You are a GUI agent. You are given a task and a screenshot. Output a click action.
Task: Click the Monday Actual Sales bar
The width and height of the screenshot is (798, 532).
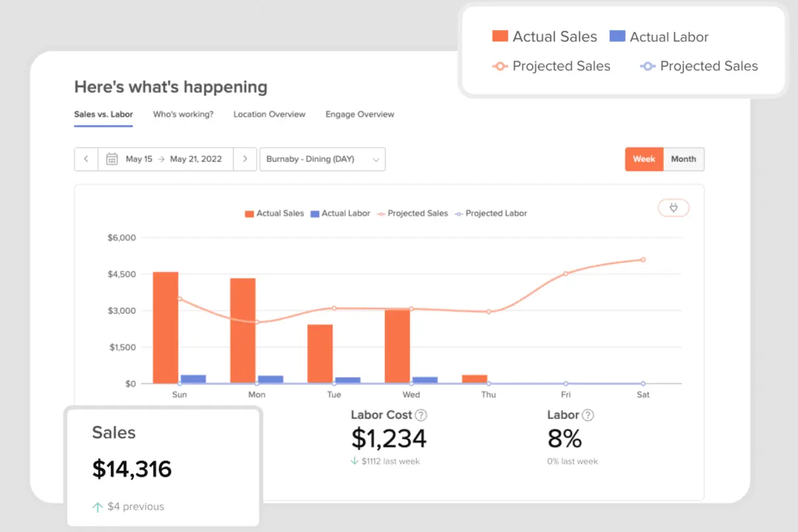tap(243, 331)
